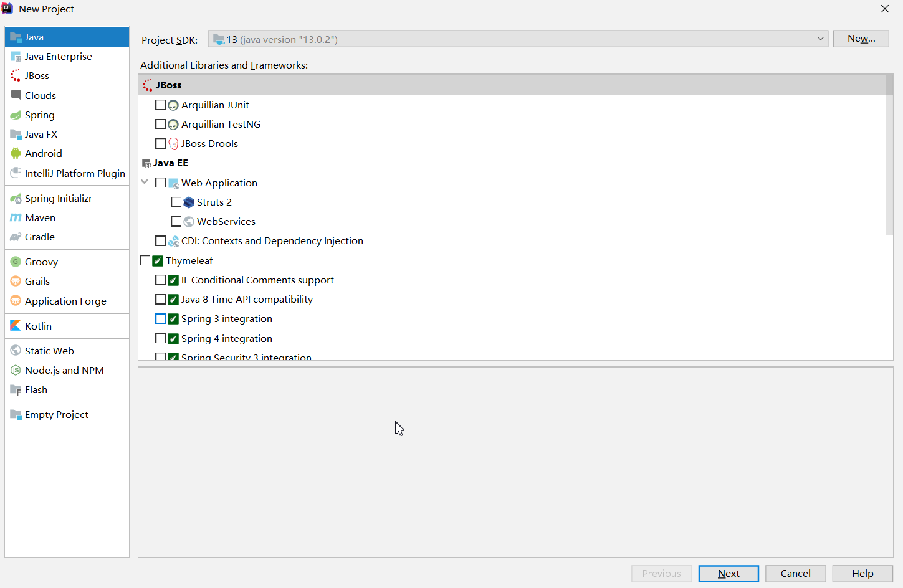This screenshot has height=588, width=903.
Task: Open the Project SDK dropdown
Action: 518,39
